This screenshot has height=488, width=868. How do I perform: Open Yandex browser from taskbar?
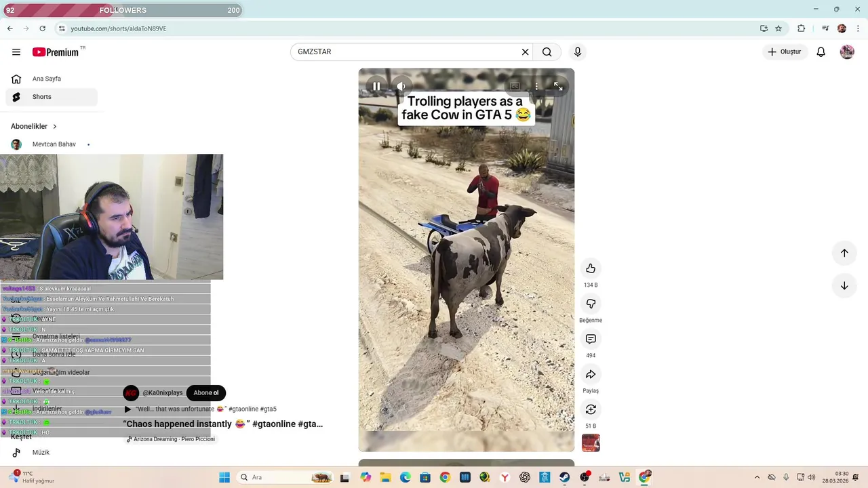tap(505, 477)
